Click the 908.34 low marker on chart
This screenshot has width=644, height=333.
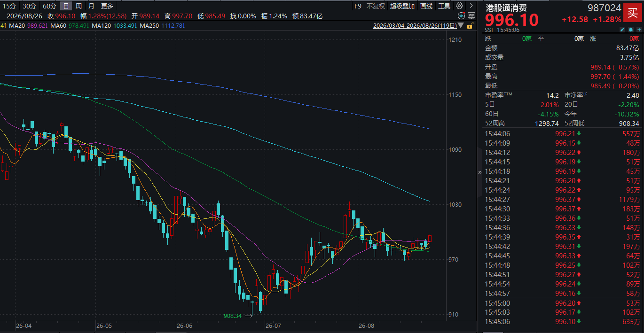233,316
